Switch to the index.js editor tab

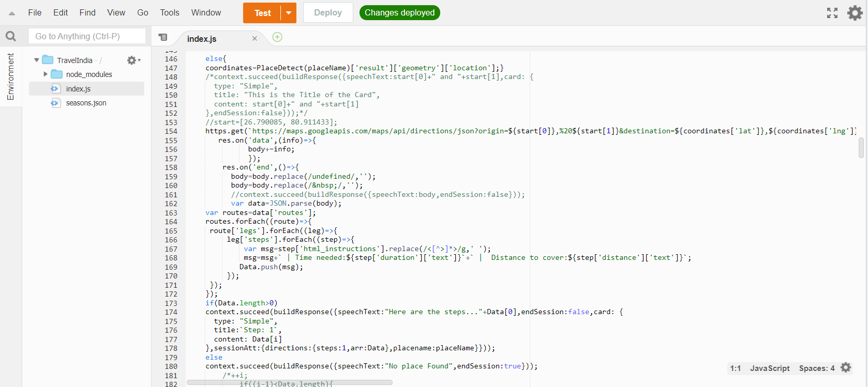coord(202,39)
